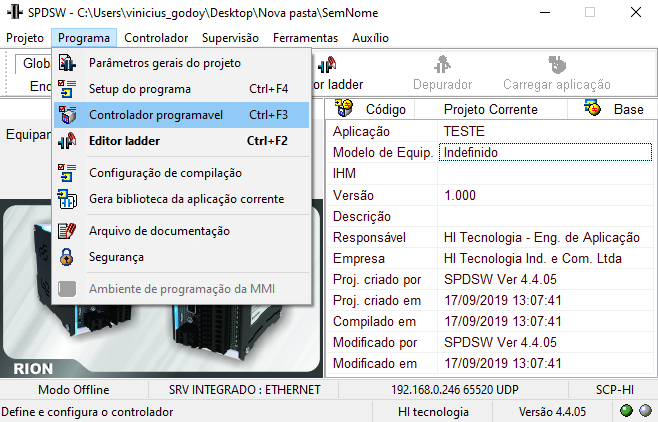The height and width of the screenshot is (422, 658).
Task: Click the RION equipment image
Action: [x=162, y=289]
